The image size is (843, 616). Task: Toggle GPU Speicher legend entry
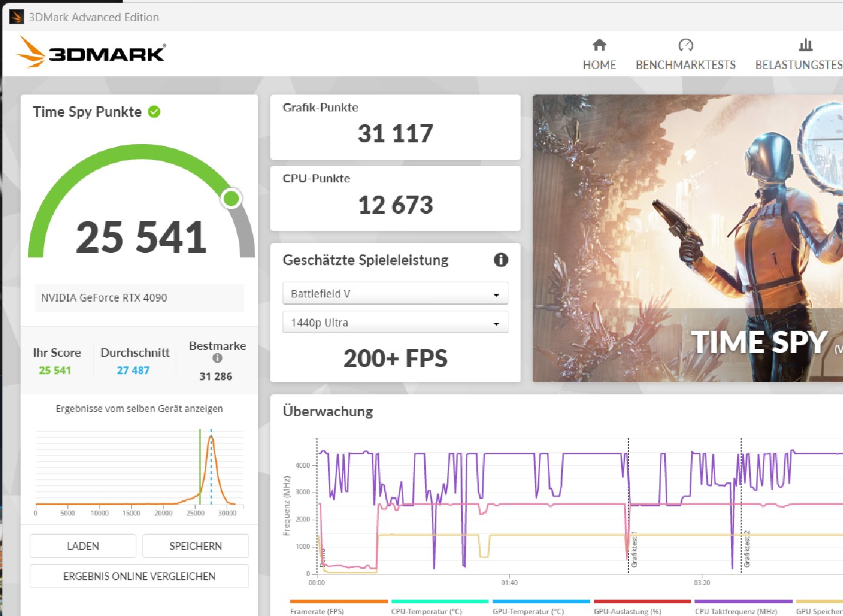819,608
